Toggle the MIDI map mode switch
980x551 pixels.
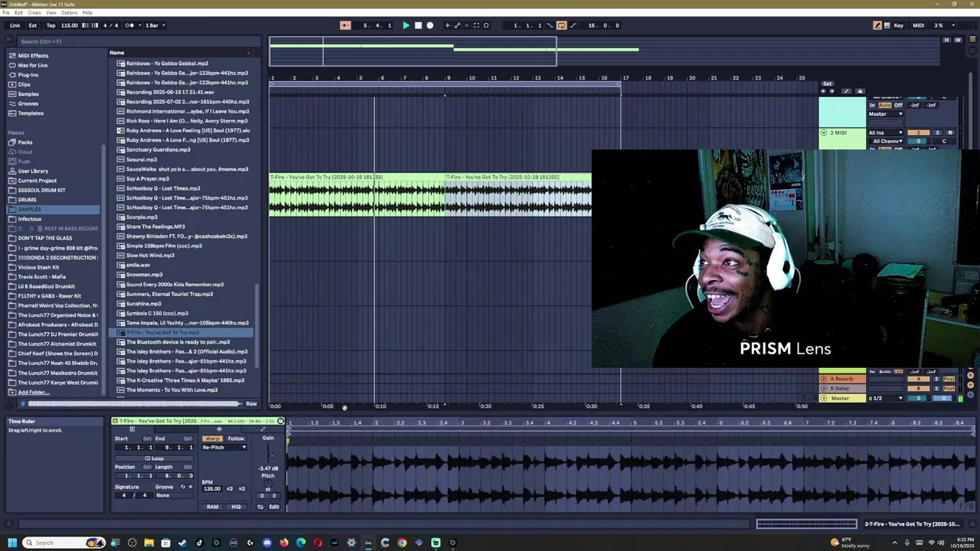(918, 25)
